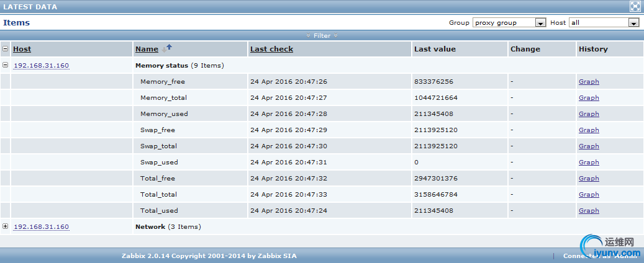Open Graph for Memory_used
Screen dimensions: 644x263
click(x=589, y=114)
